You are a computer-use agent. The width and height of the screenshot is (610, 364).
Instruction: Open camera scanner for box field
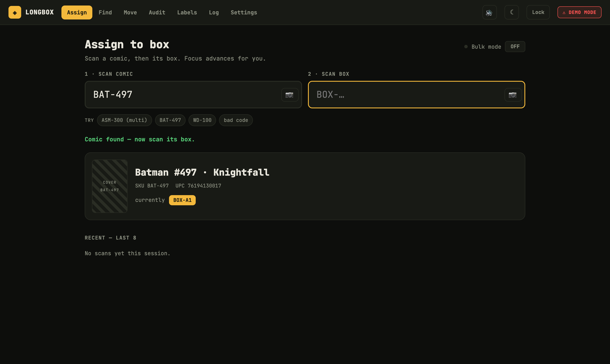pyautogui.click(x=513, y=95)
